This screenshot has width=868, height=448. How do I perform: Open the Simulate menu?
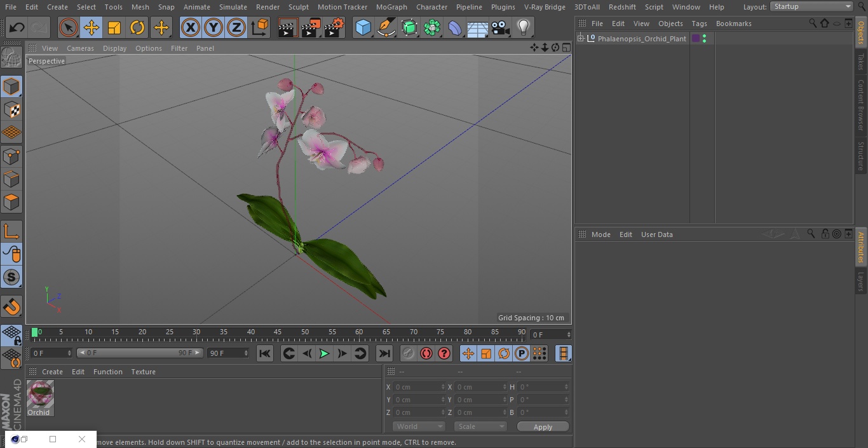coord(233,7)
